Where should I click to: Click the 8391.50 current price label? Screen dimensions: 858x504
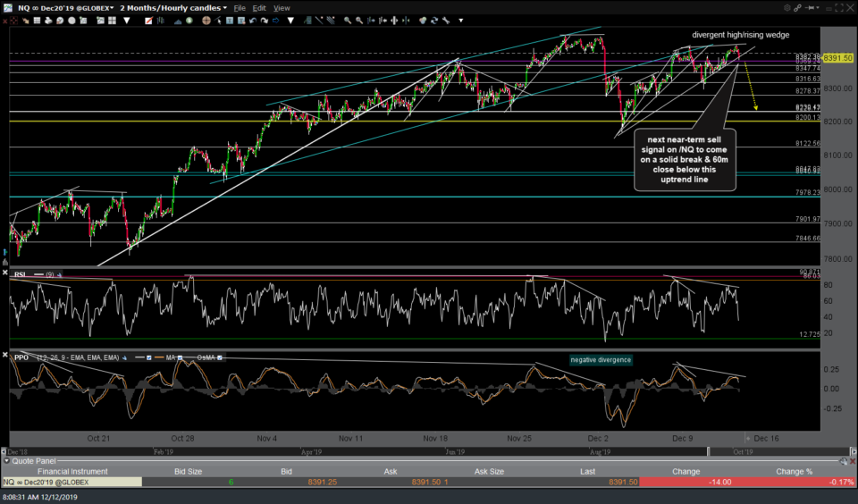click(837, 57)
